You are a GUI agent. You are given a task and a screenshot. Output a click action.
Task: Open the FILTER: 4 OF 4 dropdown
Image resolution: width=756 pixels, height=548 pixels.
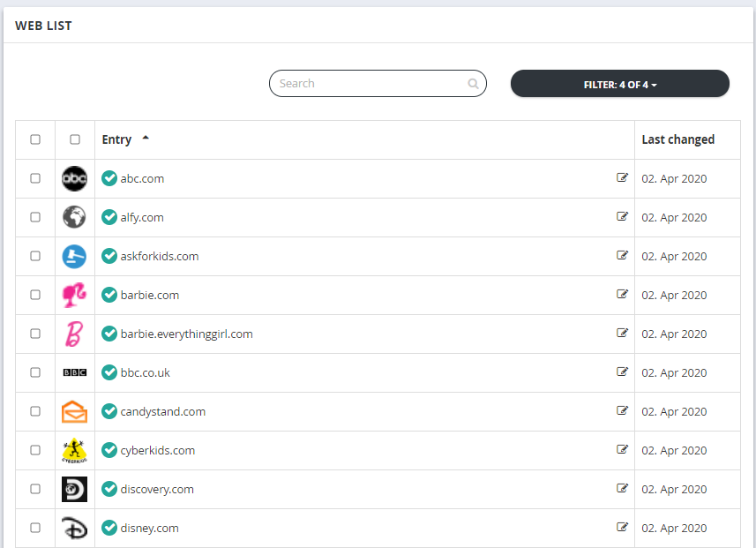click(619, 83)
